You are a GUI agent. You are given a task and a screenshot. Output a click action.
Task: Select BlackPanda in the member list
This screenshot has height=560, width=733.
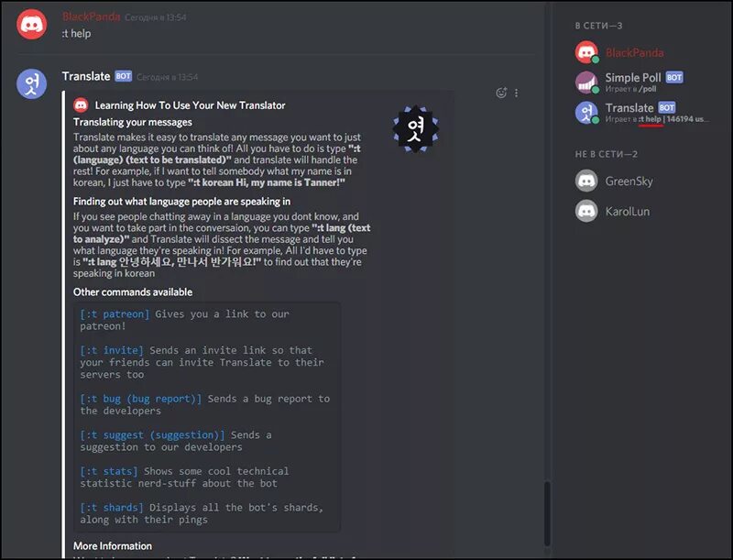634,52
